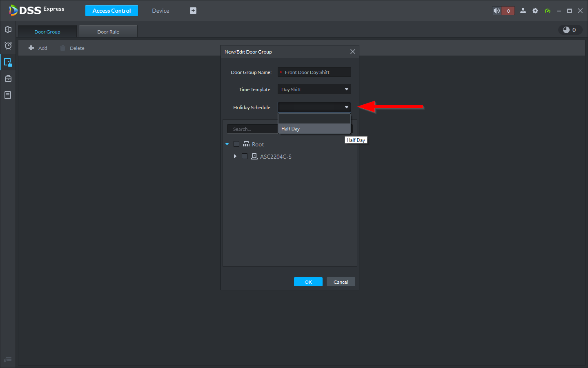Open the user account icon
Screen dimensions: 588x368
pyautogui.click(x=523, y=11)
